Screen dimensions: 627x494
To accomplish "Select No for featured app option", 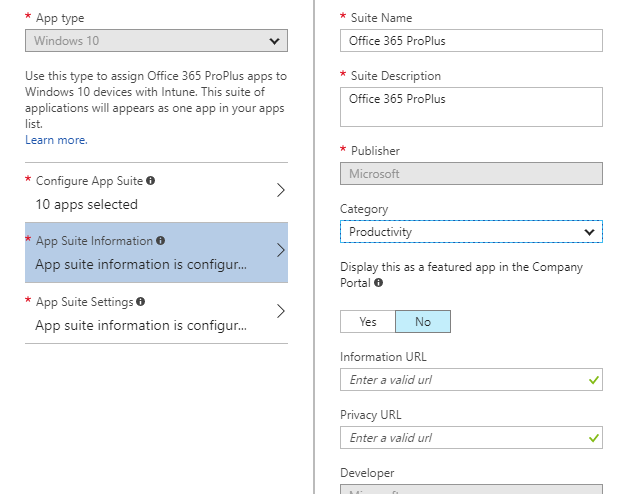I will click(x=422, y=322).
